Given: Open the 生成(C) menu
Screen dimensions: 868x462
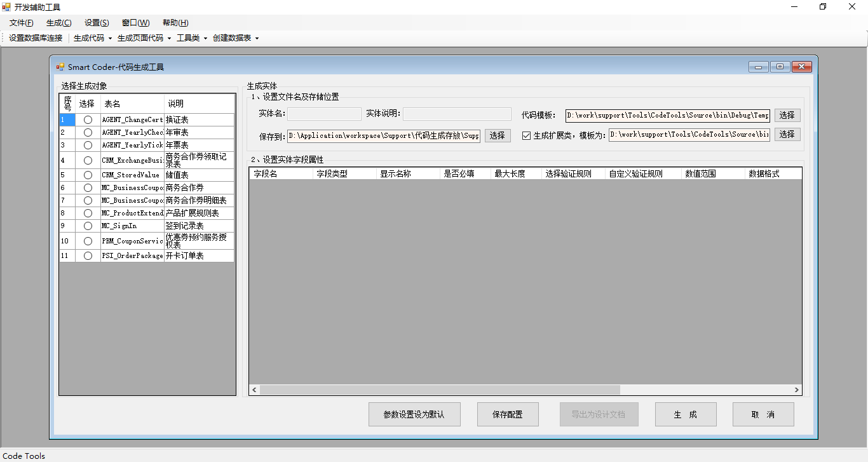Looking at the screenshot, I should click(59, 23).
